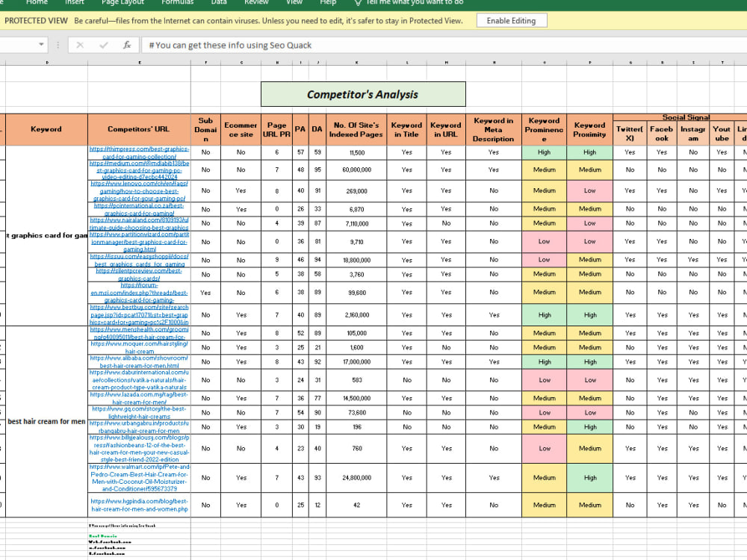Viewport: 747px width, 560px height.
Task: Open the forum msi.com thread link
Action: click(x=139, y=293)
